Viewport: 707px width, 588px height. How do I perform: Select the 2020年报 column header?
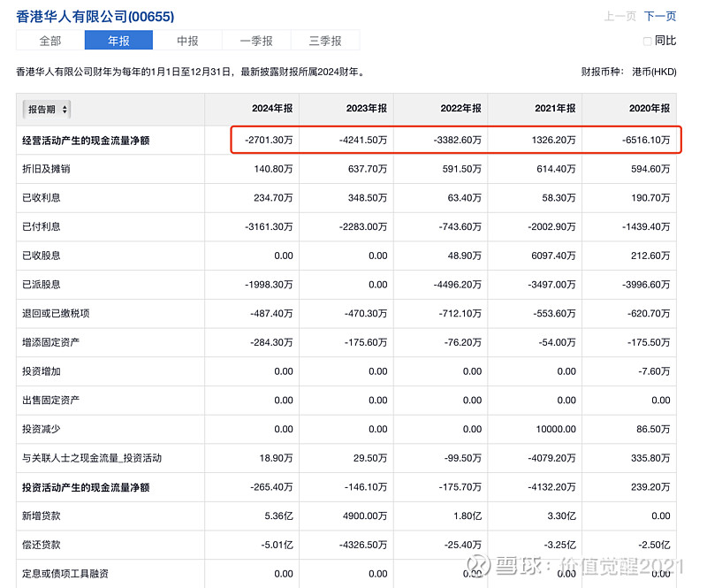pos(650,108)
